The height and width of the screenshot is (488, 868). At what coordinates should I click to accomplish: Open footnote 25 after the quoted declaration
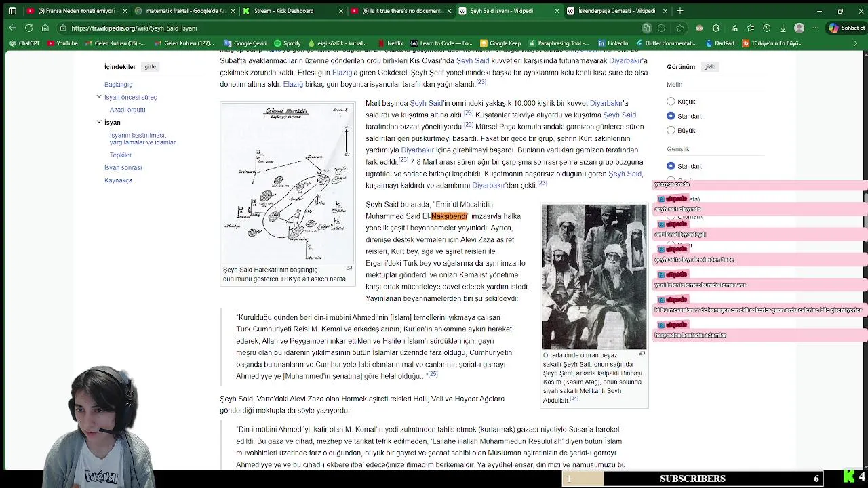tap(432, 374)
